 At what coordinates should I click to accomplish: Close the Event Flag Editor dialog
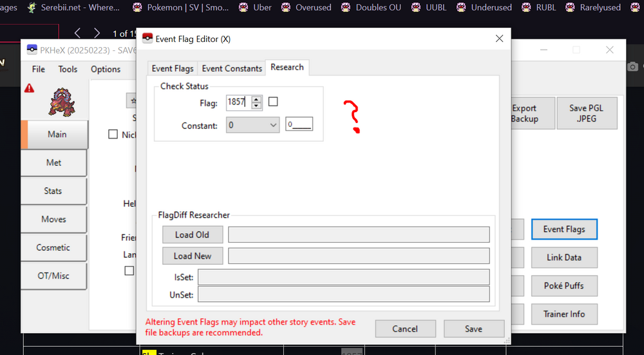[x=499, y=39]
